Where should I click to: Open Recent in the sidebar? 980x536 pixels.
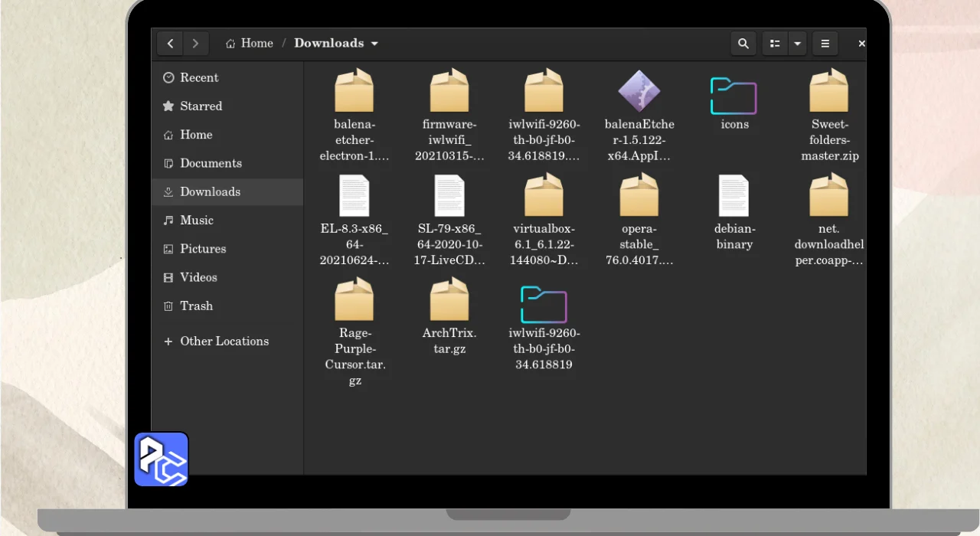tap(199, 78)
